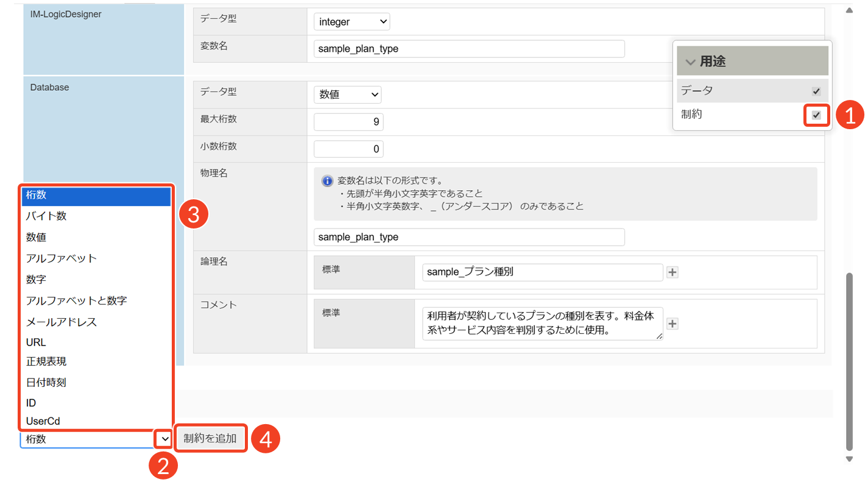
Task: Toggle the データ checkbox
Action: pos(816,91)
